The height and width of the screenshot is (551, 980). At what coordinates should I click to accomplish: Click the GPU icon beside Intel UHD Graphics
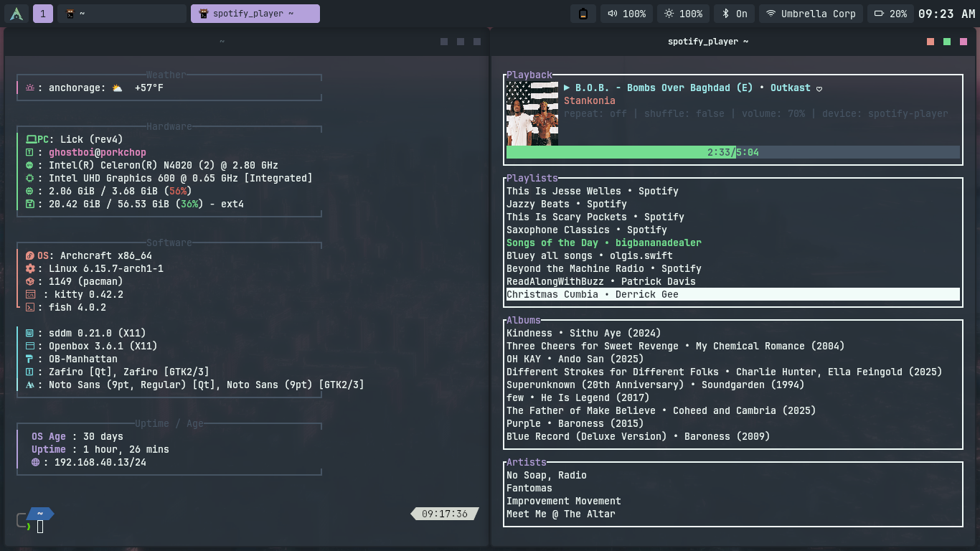30,178
